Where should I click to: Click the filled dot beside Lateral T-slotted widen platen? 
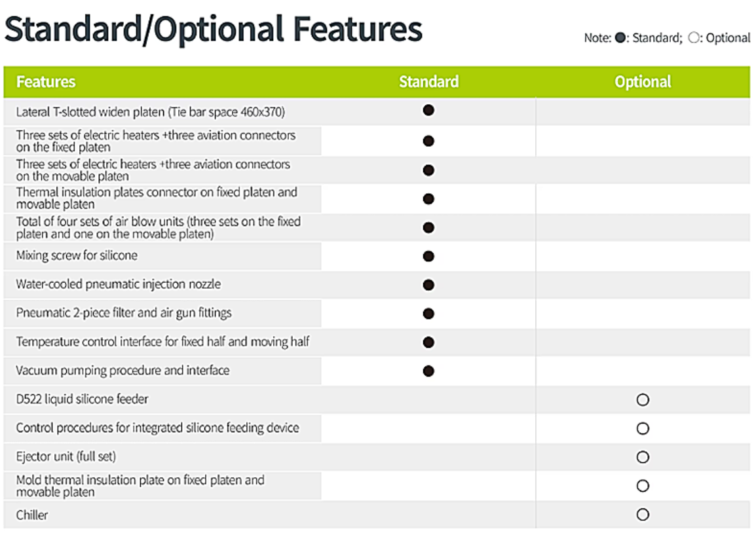point(428,110)
